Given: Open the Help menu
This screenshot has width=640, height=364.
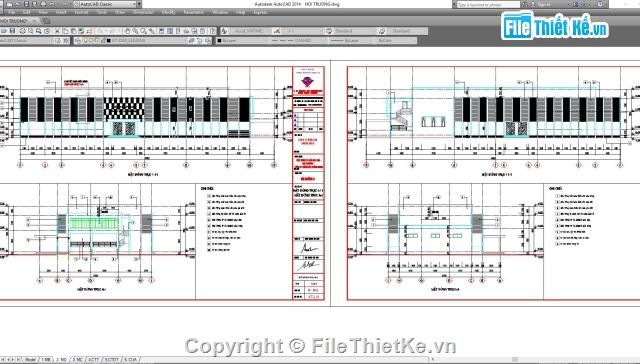Looking at the screenshot, I should coord(240,12).
